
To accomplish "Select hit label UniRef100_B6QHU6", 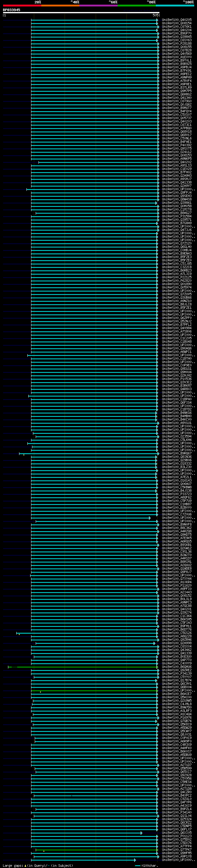I will pos(177,667).
